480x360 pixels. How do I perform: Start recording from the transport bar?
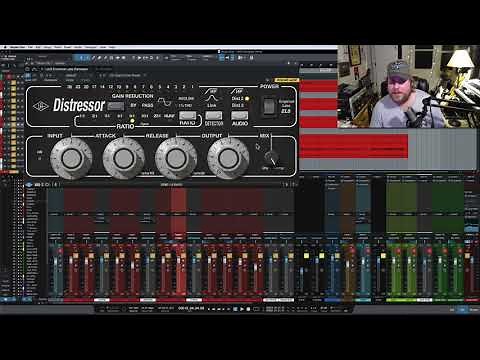[248, 309]
